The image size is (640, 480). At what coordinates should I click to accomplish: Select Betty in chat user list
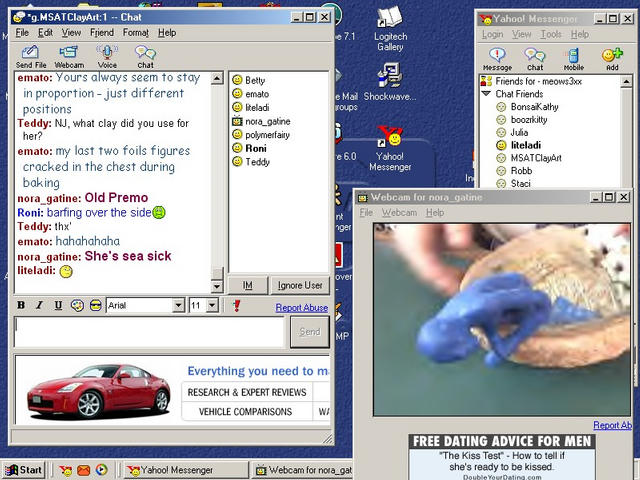click(249, 80)
